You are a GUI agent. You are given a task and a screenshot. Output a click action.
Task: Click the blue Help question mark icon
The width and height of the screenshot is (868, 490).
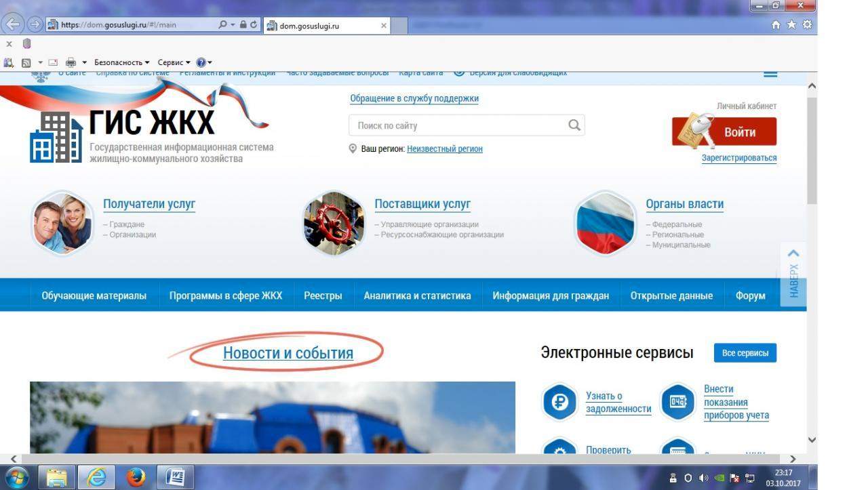point(201,62)
